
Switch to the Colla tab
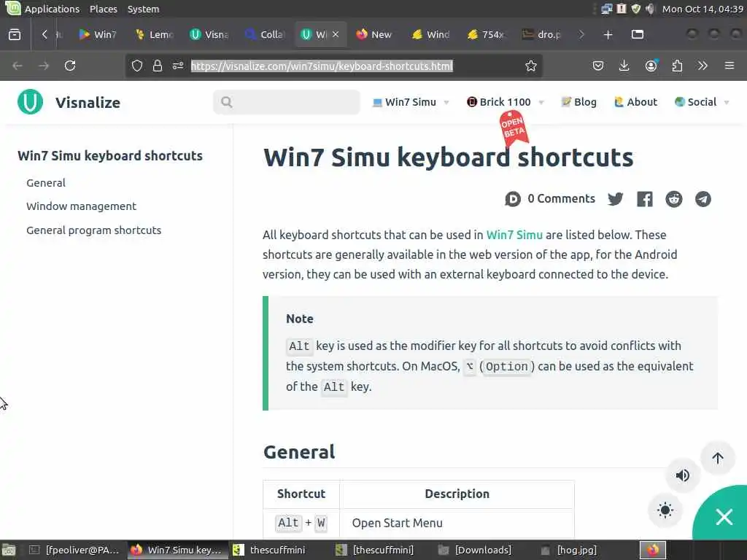click(265, 34)
